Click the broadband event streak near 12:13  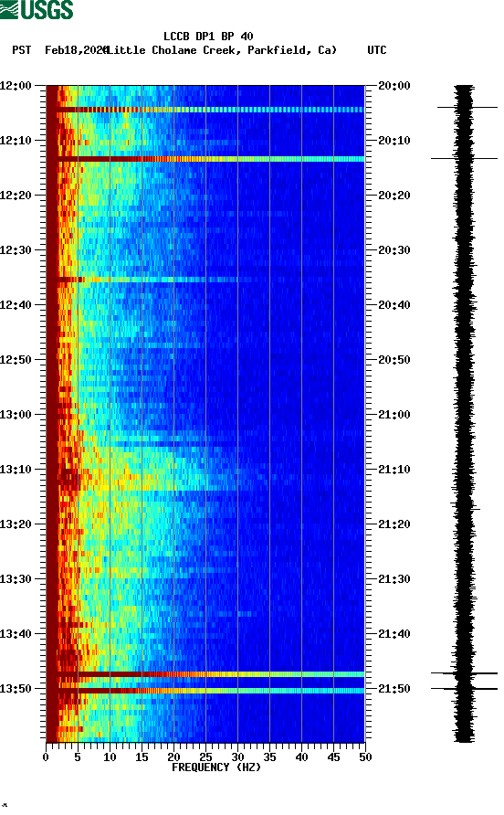click(205, 159)
